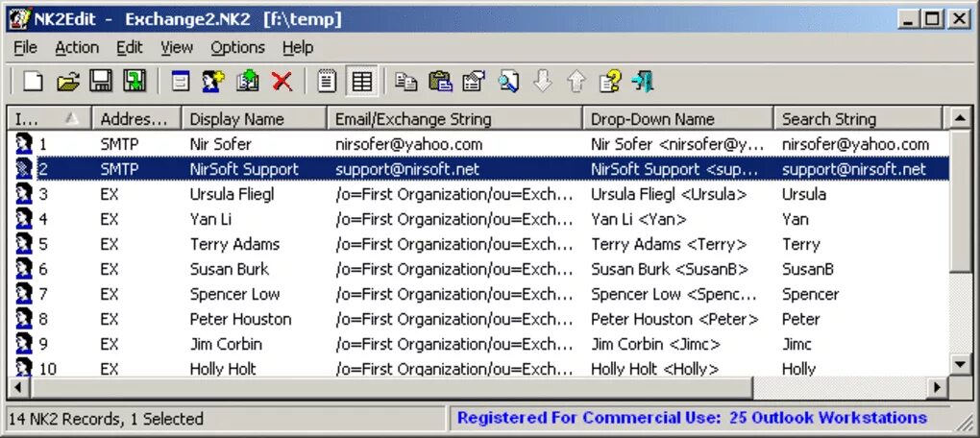This screenshot has height=438, width=980.
Task: Click the floppy icon with green arrow
Action: [x=135, y=82]
